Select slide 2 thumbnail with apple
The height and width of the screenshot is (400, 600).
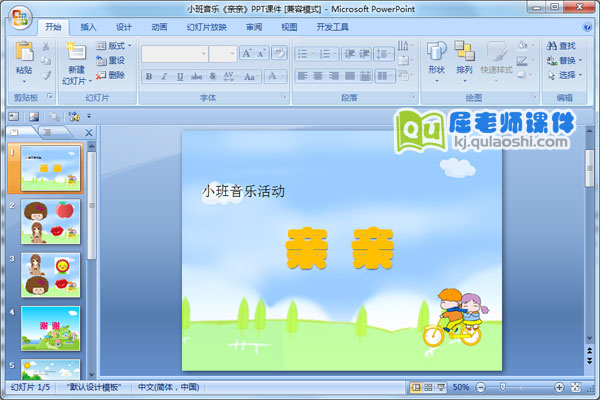pos(51,222)
